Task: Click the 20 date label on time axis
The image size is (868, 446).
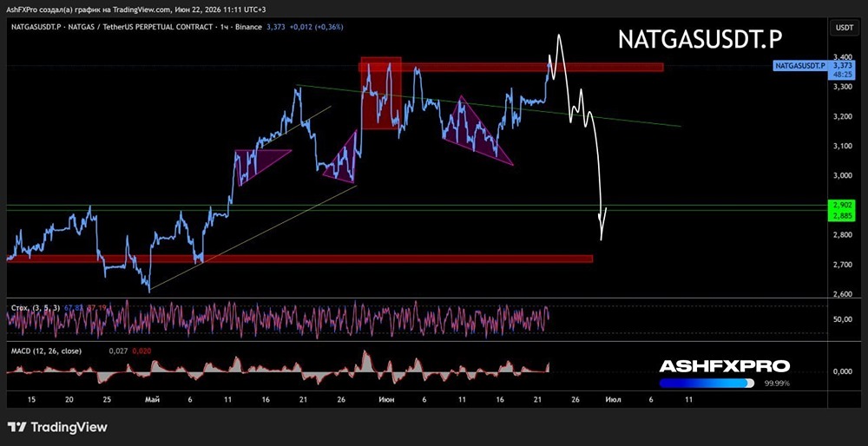Action: 69,399
